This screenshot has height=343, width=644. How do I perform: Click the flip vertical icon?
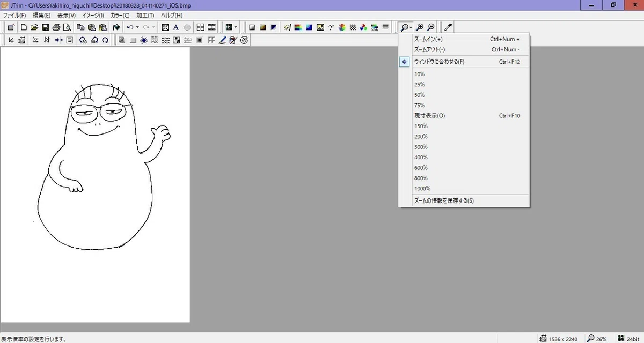tap(47, 40)
